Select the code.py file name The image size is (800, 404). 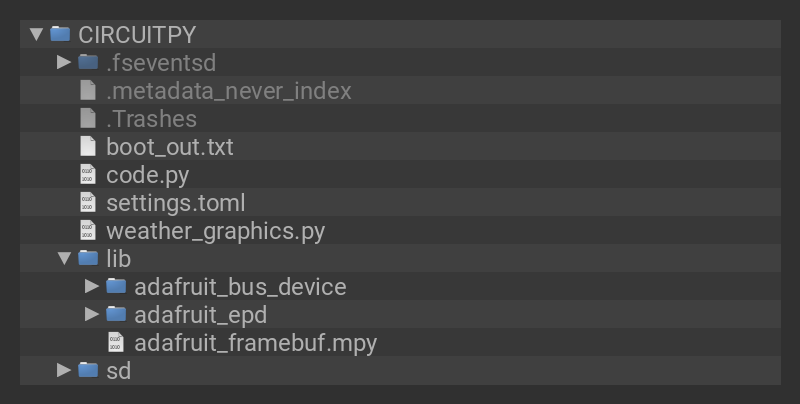[147, 175]
